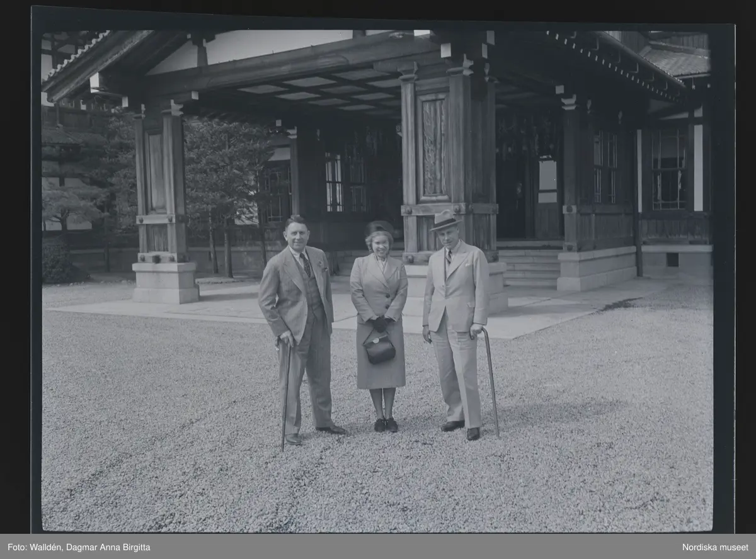The height and width of the screenshot is (559, 756).
Task: Click the woman's dark hat
Action: (379, 228)
